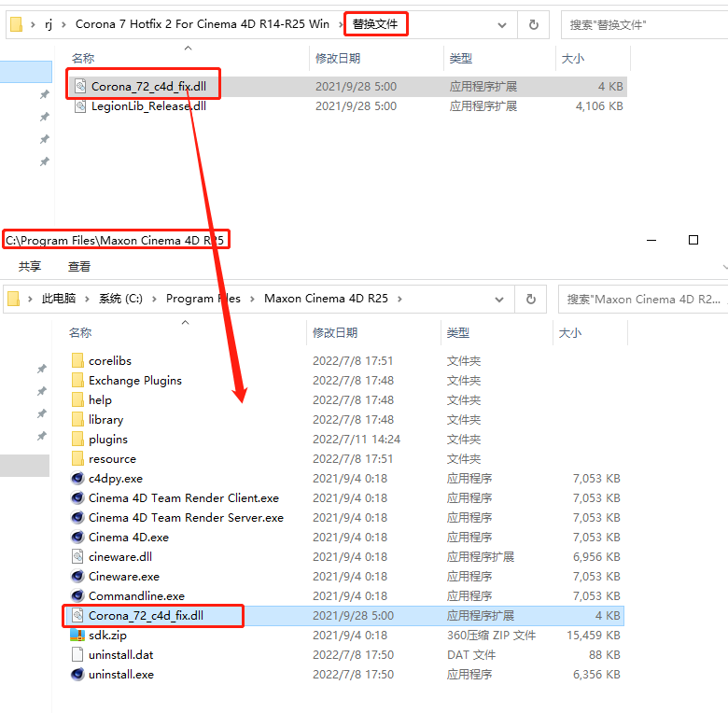Click the 替换文件 breadcrumb
728x713 pixels.
coord(375,24)
